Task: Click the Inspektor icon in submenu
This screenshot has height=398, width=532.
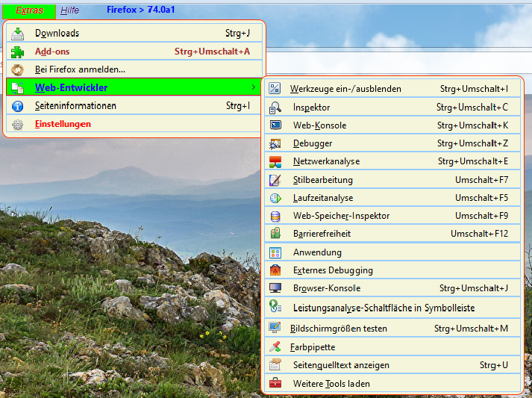Action: tap(275, 108)
